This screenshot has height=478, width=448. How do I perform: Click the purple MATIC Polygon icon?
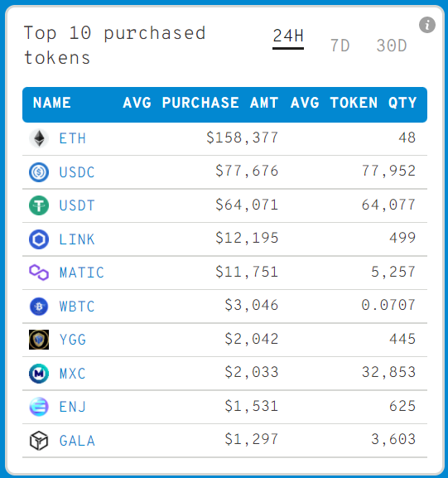(39, 273)
